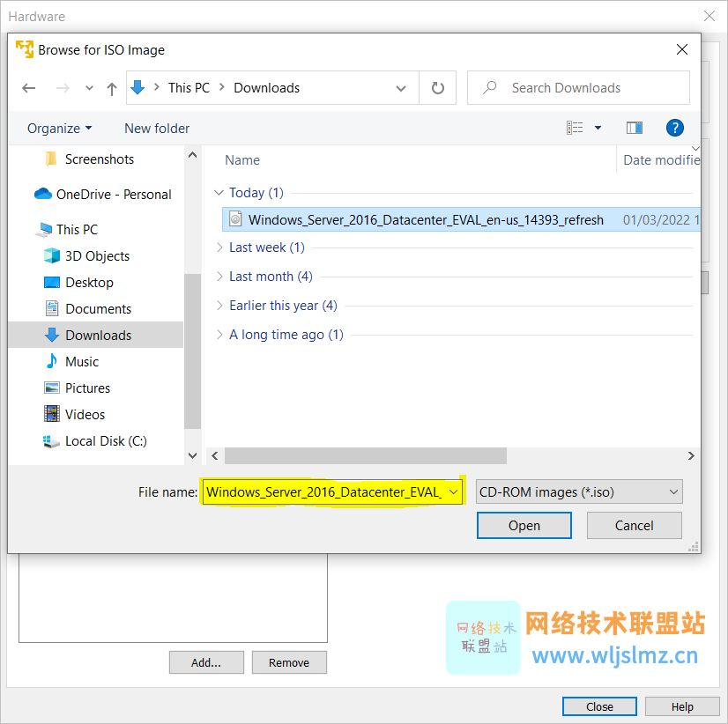Create a New folder

pyautogui.click(x=157, y=128)
